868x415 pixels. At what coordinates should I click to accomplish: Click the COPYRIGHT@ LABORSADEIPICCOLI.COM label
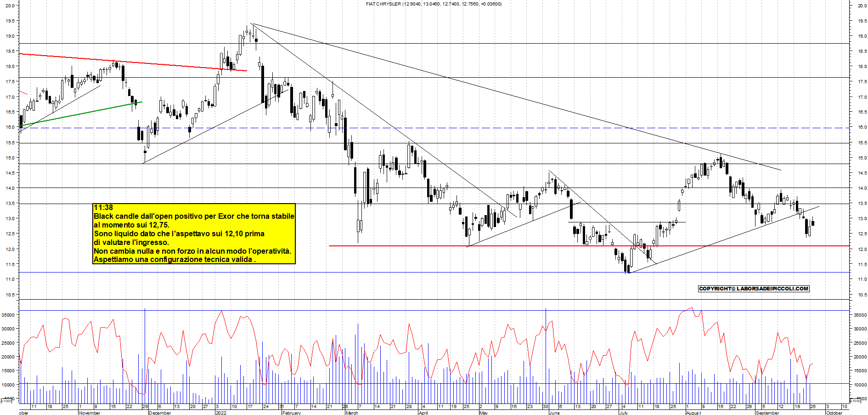tap(754, 289)
